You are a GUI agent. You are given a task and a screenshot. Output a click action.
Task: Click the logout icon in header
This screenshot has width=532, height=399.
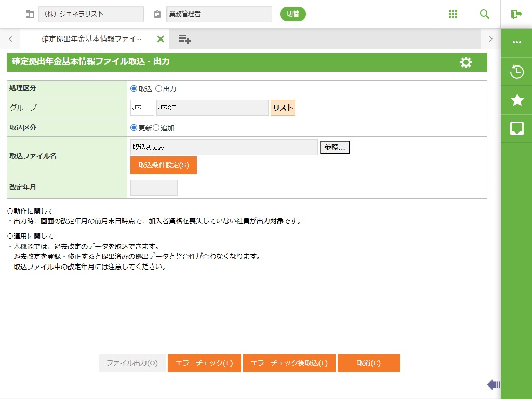coord(516,14)
